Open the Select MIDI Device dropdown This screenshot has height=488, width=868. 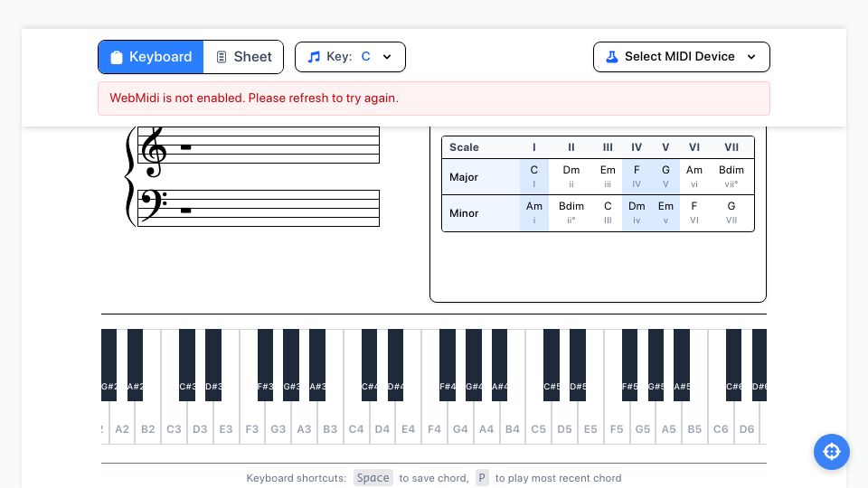pyautogui.click(x=682, y=57)
